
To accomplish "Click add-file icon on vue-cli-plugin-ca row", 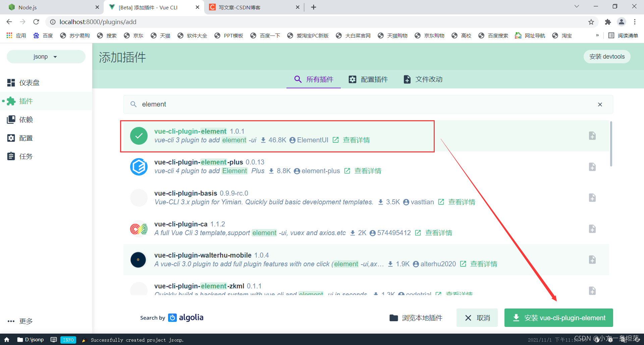I will point(592,229).
